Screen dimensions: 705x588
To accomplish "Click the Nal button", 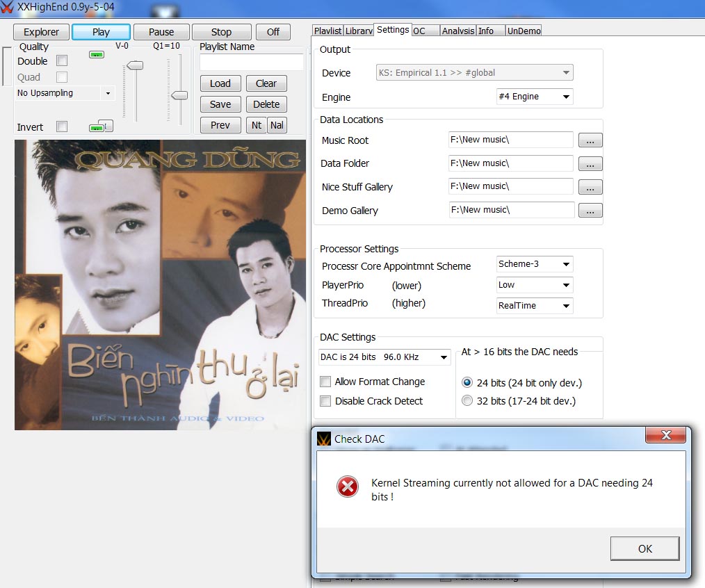I will coord(277,125).
